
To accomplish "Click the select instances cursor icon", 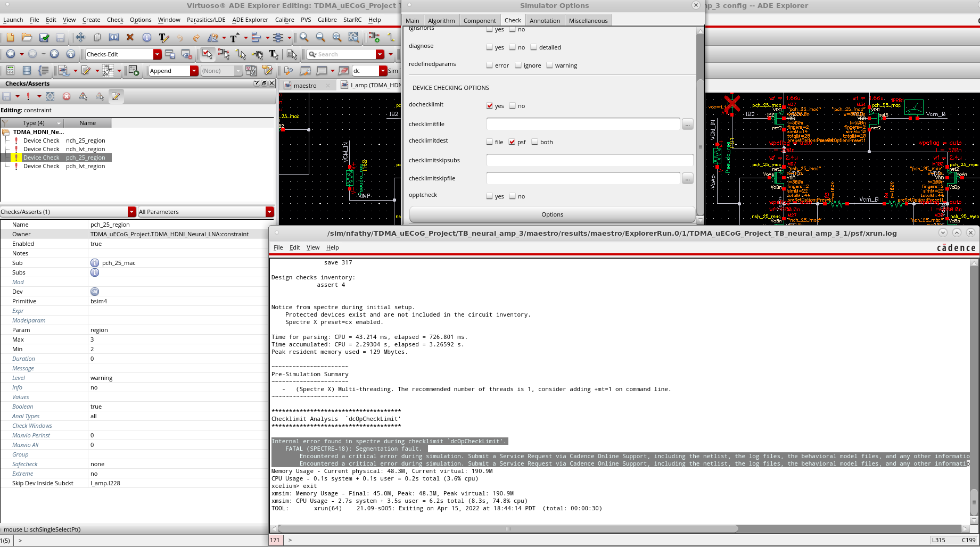I will 224,54.
